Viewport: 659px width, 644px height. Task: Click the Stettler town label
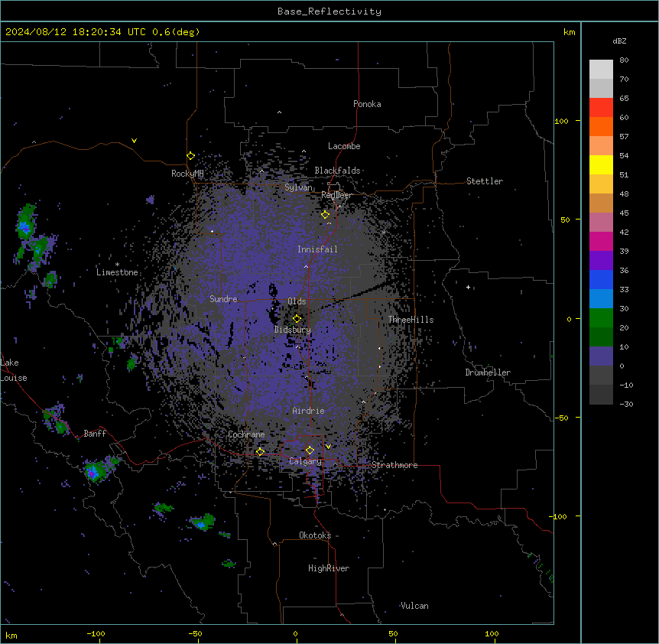click(485, 181)
